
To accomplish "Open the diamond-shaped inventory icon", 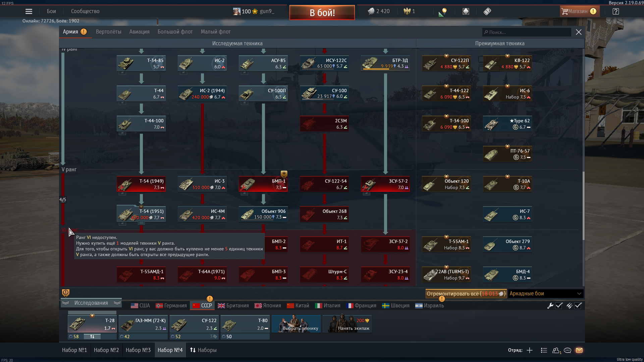I will pos(466,11).
